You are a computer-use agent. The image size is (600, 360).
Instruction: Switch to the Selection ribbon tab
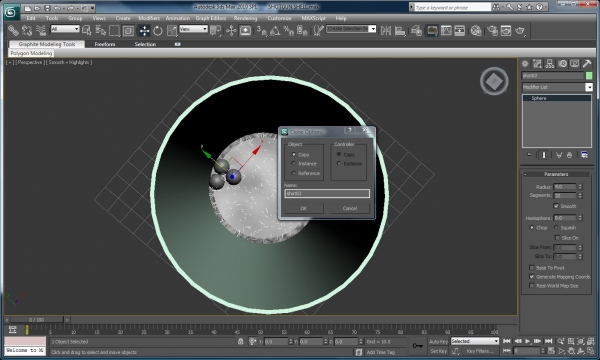(145, 44)
